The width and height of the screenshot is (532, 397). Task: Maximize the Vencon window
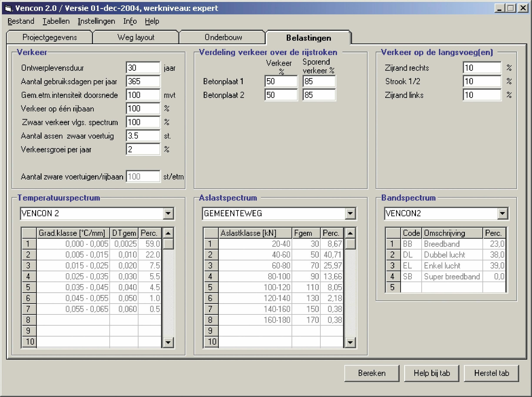coord(511,8)
